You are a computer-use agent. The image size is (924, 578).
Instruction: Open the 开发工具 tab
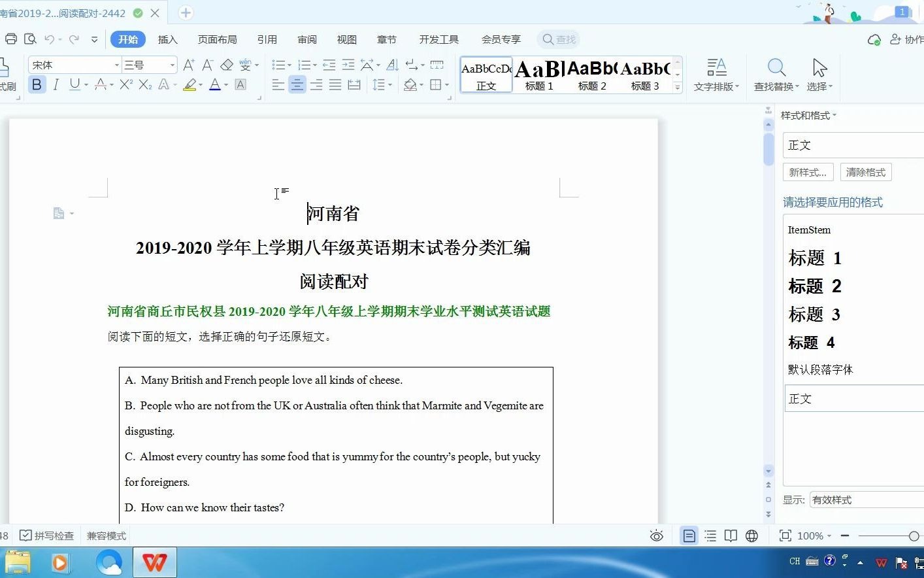coord(439,39)
